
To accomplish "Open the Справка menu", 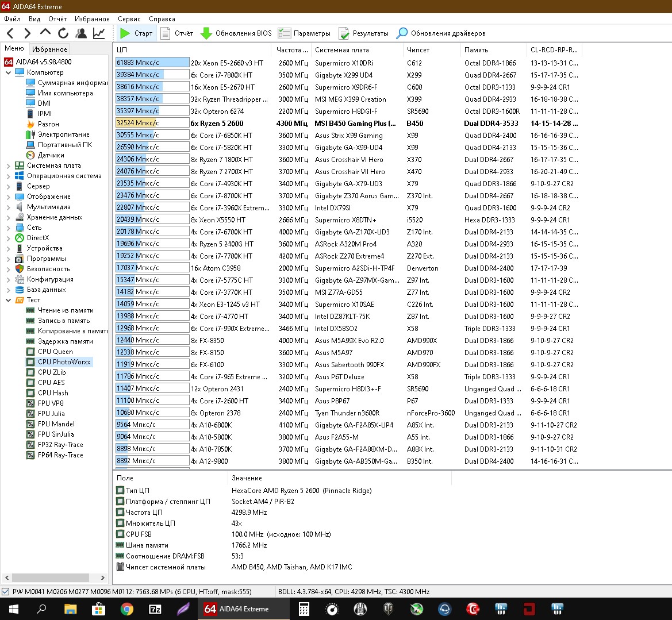I will [162, 19].
